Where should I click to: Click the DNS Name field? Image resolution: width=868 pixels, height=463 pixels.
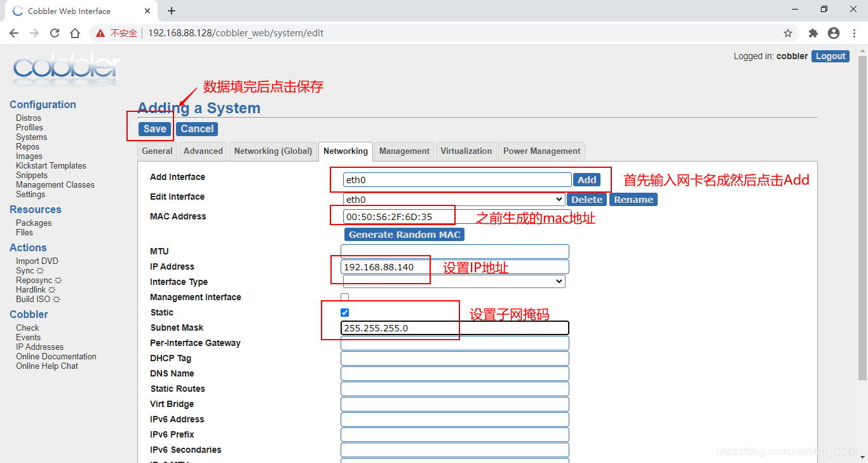(x=455, y=373)
